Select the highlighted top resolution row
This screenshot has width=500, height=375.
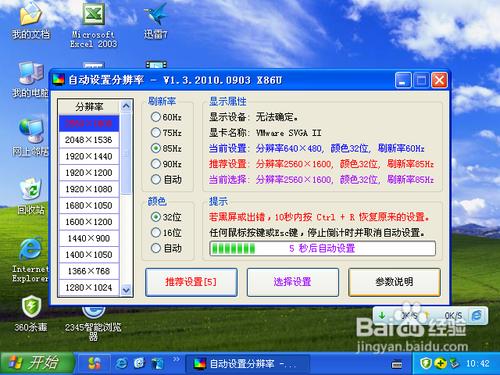pyautogui.click(x=89, y=123)
